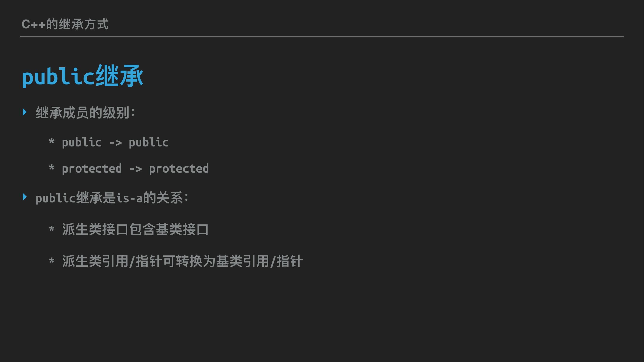Click the text 派生类接口包含基类接口

(x=135, y=229)
